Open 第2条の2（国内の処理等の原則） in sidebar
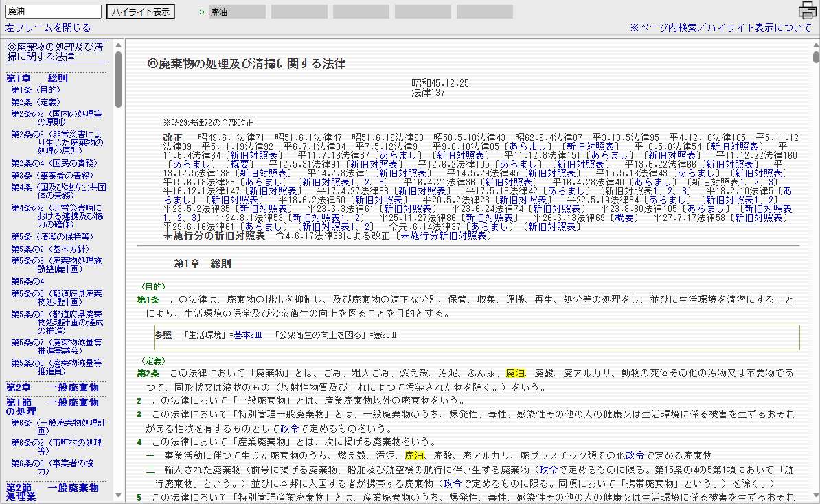The height and width of the screenshot is (504, 820). click(x=56, y=117)
